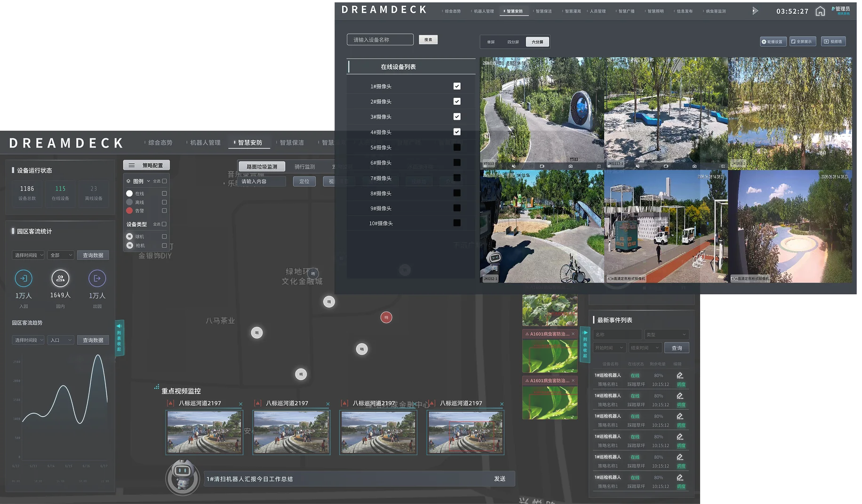Click the grey 离线 legend color dot
862x504 pixels.
coord(129,202)
